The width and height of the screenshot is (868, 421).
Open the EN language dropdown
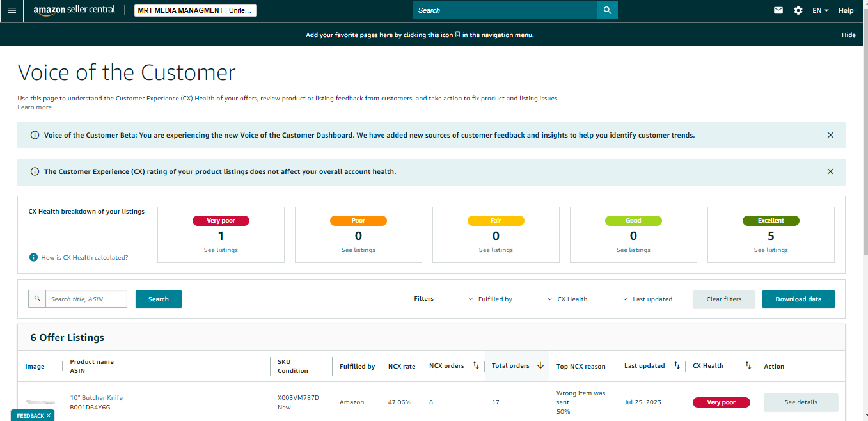[x=820, y=10]
